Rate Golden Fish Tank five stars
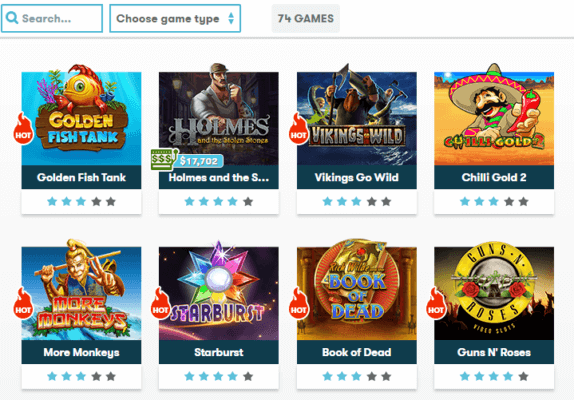574x400 pixels. (x=111, y=201)
